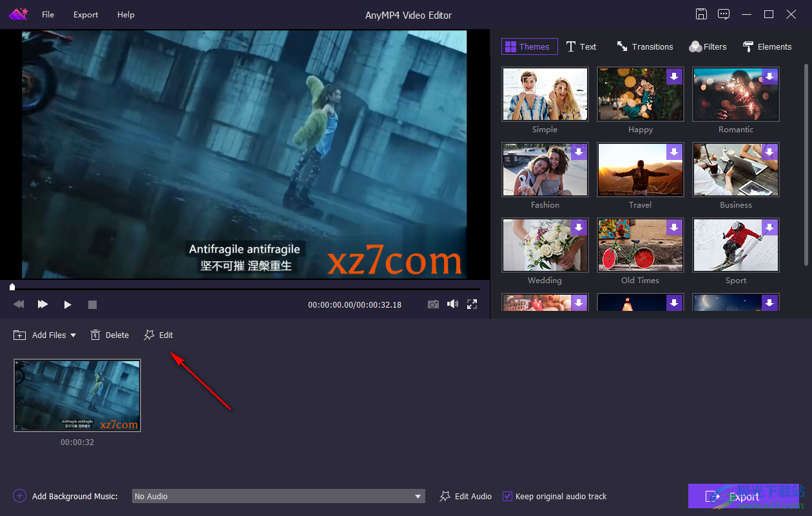Screen dimensions: 812x516
Task: Switch to the Elements tab
Action: click(767, 46)
